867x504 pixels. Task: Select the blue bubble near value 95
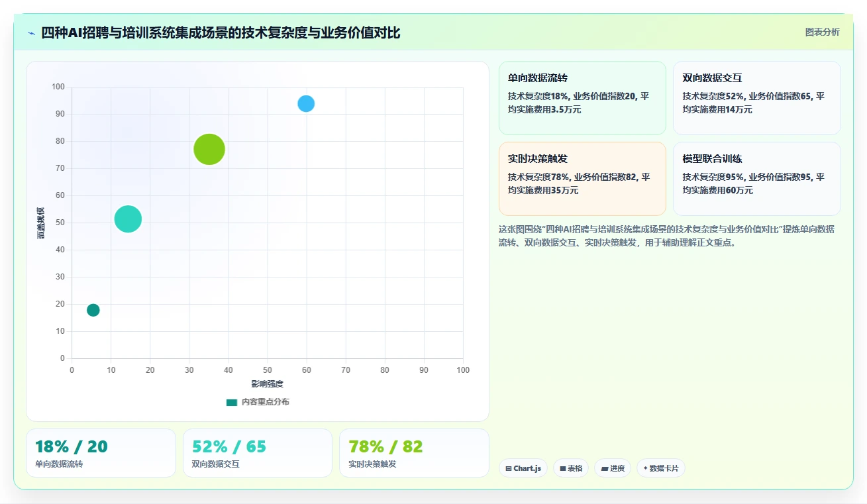click(x=306, y=104)
